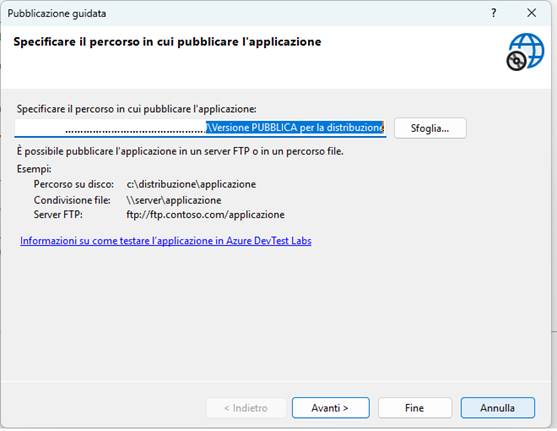Image resolution: width=557 pixels, height=431 pixels.
Task: Click the Esempi: label
Action: (x=34, y=169)
